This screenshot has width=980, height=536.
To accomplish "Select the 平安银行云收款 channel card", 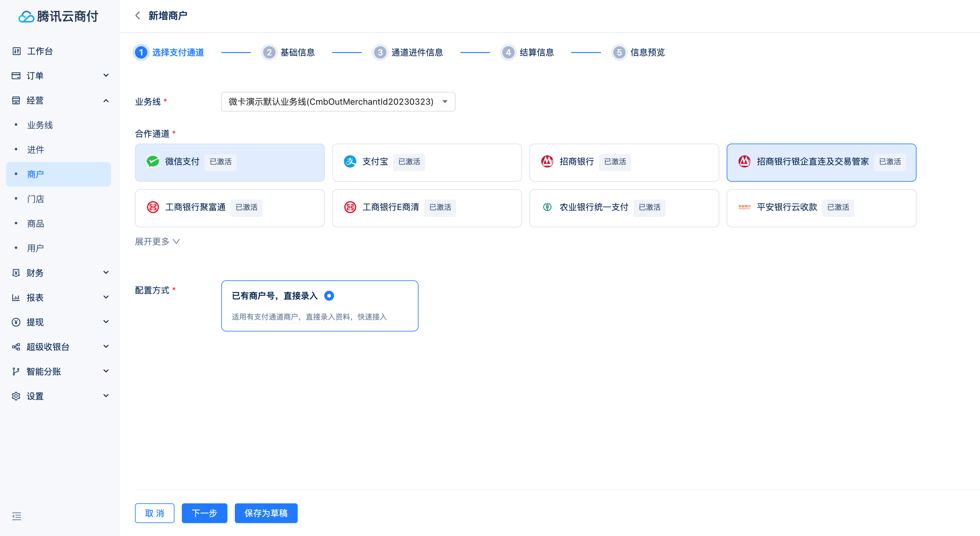I will coord(821,208).
